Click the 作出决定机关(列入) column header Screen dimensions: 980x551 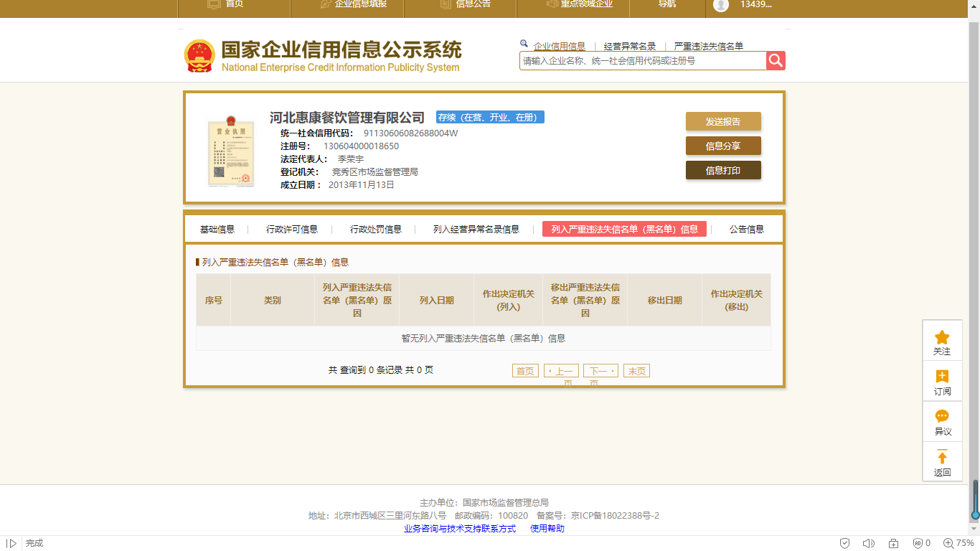coord(509,301)
